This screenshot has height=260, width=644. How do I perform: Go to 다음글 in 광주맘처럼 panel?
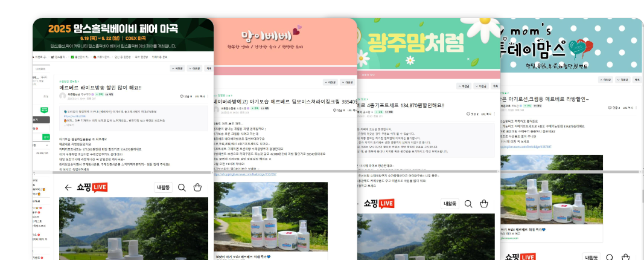click(x=481, y=86)
